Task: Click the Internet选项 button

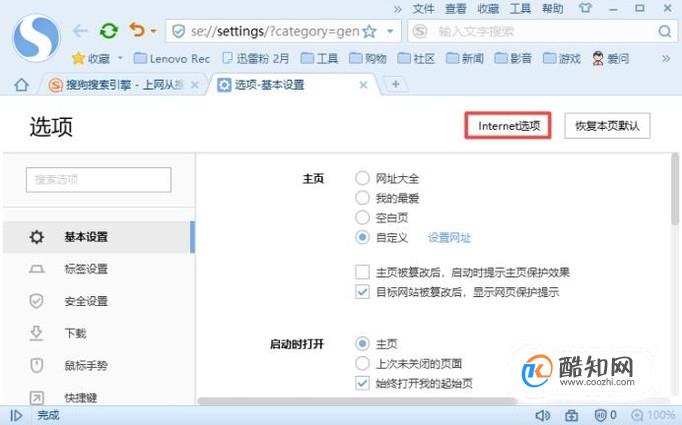Action: coord(508,126)
